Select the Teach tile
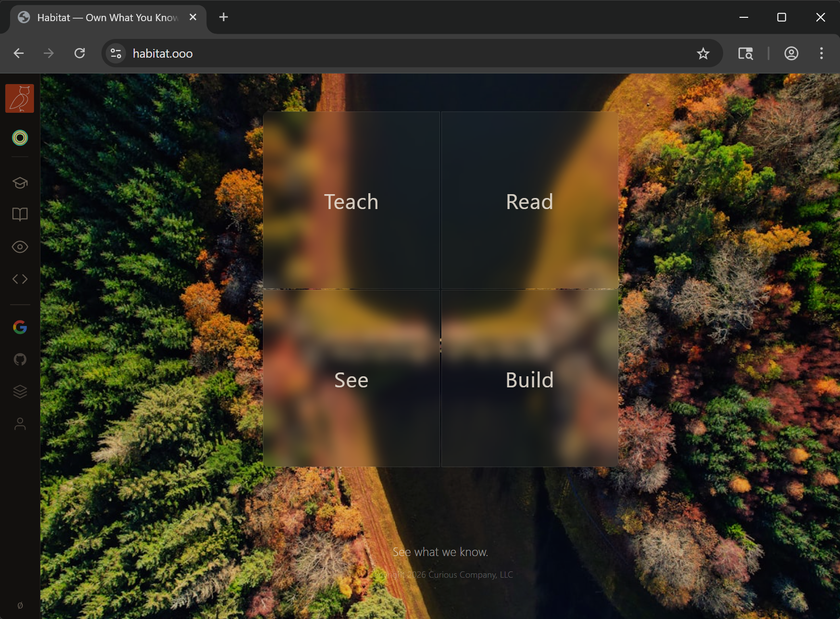The height and width of the screenshot is (619, 840). click(x=351, y=201)
